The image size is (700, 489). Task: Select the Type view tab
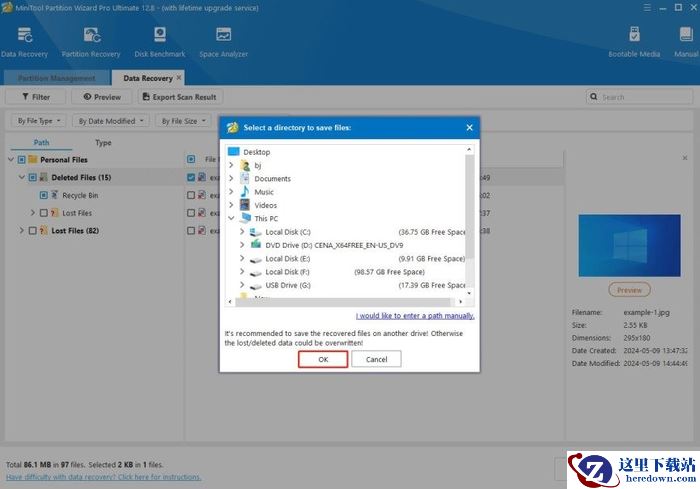coord(103,143)
